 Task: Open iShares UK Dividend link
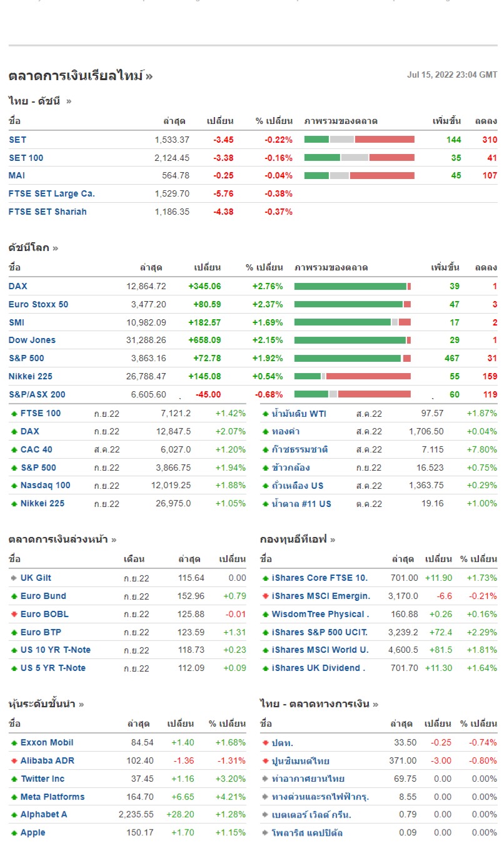point(318,668)
